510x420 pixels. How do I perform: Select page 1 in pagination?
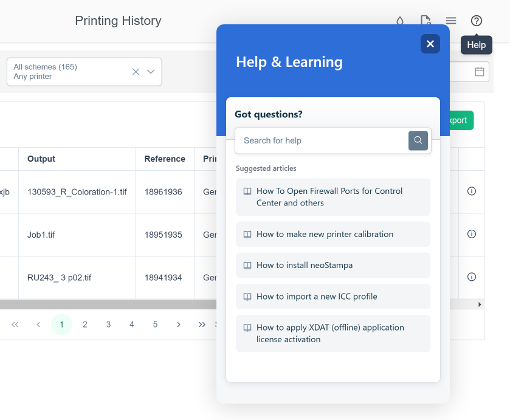point(61,325)
